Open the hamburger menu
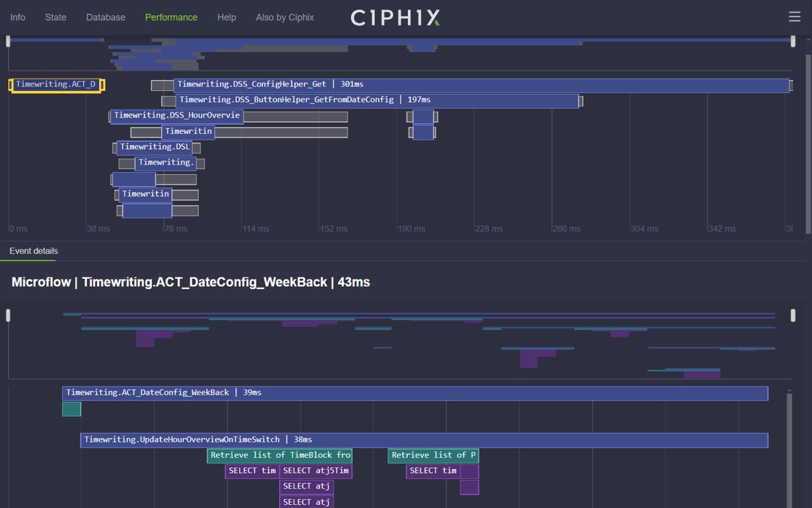 coord(794,17)
